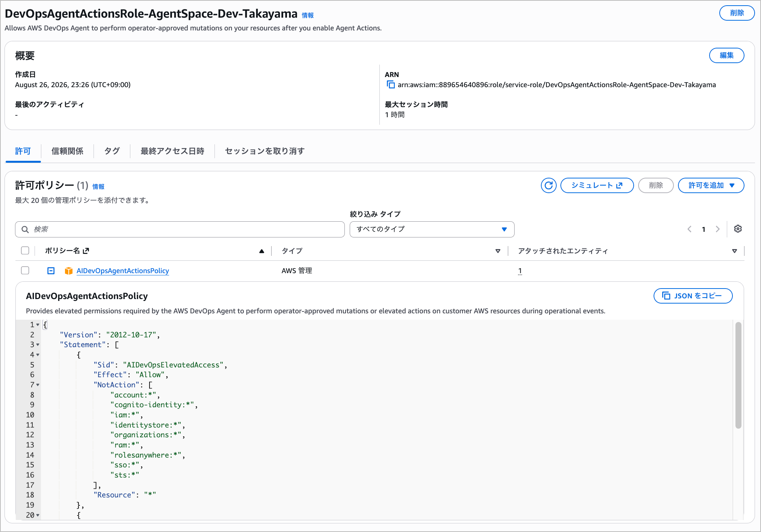761x532 pixels.
Task: Fold the NotAction array at line 7
Action: click(x=38, y=385)
